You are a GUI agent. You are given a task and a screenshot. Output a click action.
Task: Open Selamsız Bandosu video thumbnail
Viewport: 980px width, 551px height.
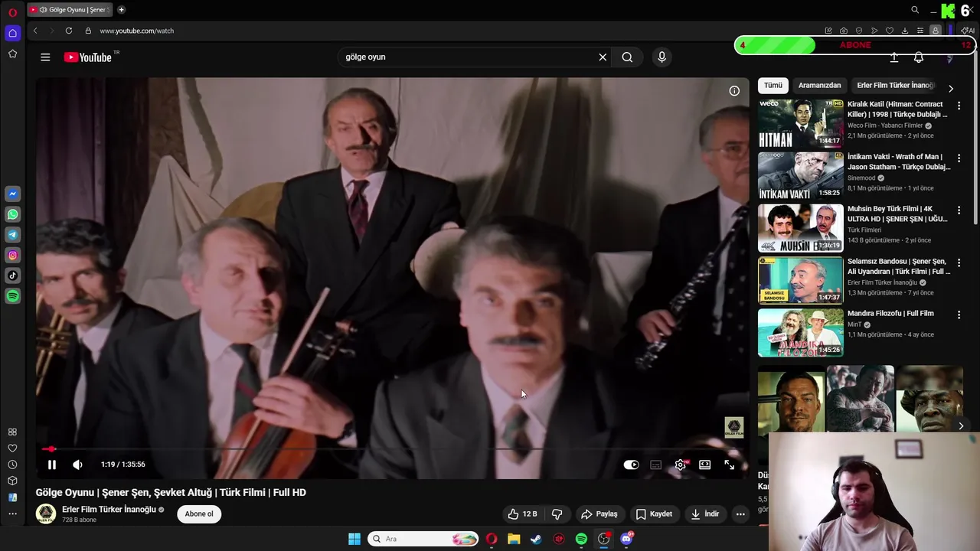tap(800, 280)
